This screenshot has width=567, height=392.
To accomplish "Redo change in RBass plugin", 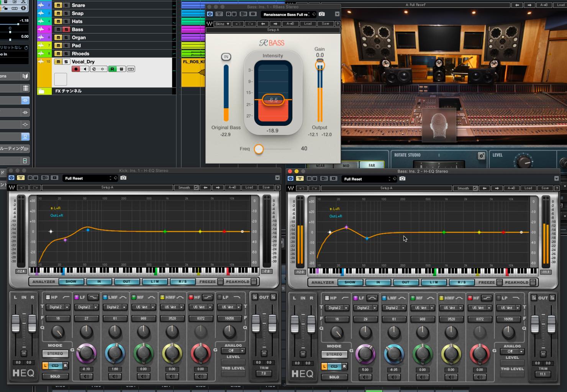I will [251, 24].
